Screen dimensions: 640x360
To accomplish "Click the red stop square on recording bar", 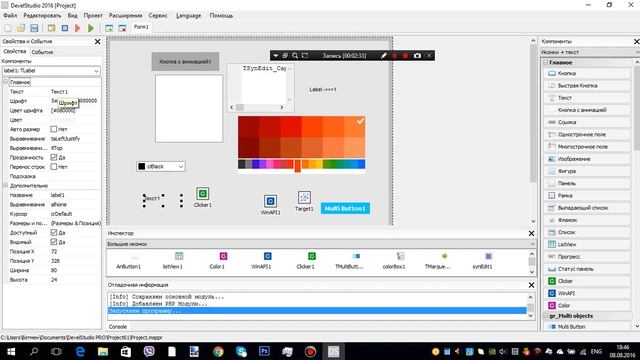I will click(x=405, y=56).
